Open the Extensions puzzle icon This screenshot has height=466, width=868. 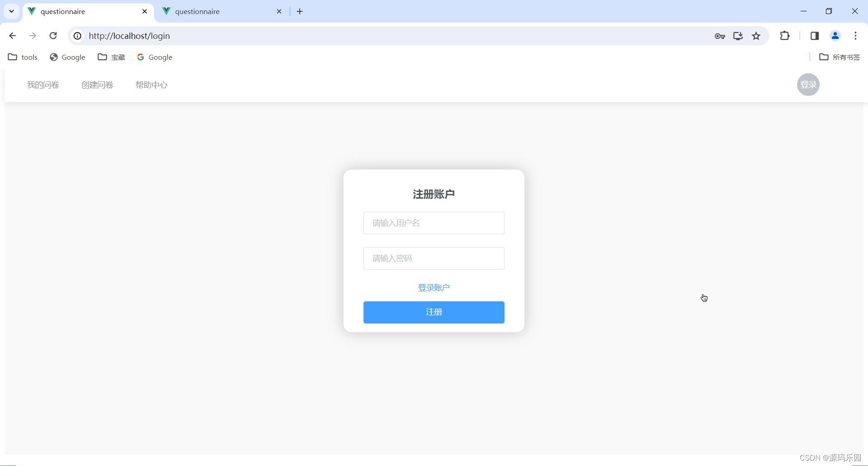point(785,36)
